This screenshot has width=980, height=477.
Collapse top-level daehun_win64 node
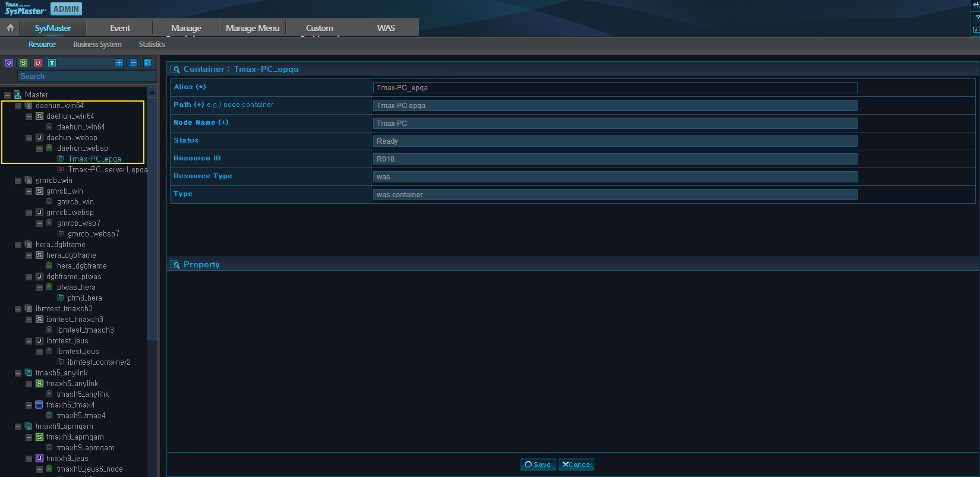pyautogui.click(x=18, y=106)
